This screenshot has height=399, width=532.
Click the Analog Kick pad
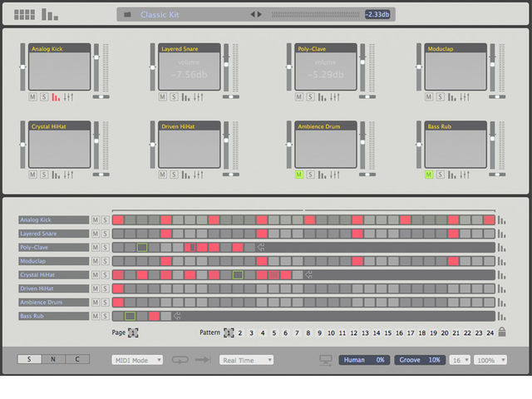pos(59,66)
